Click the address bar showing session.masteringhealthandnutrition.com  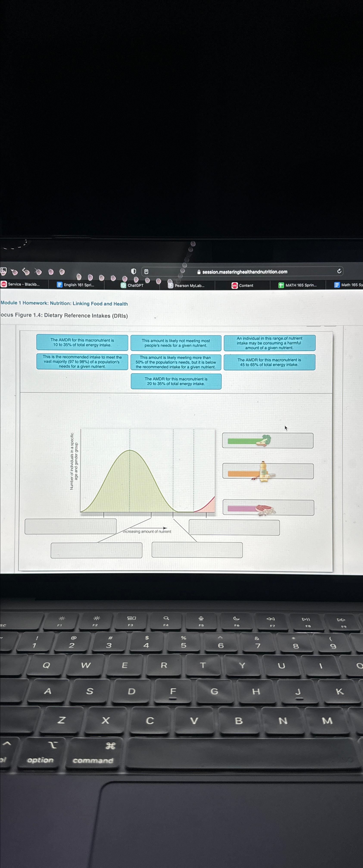[x=243, y=272]
